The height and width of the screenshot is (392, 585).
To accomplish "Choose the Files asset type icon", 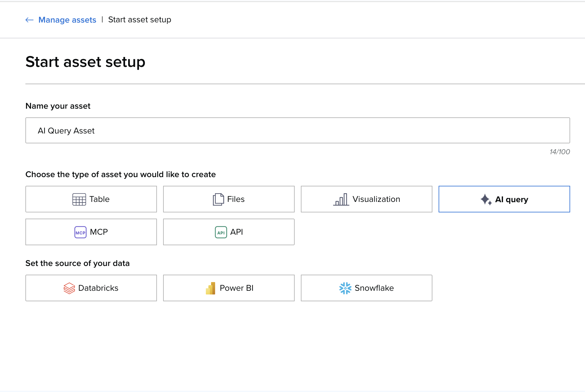I will pos(218,199).
